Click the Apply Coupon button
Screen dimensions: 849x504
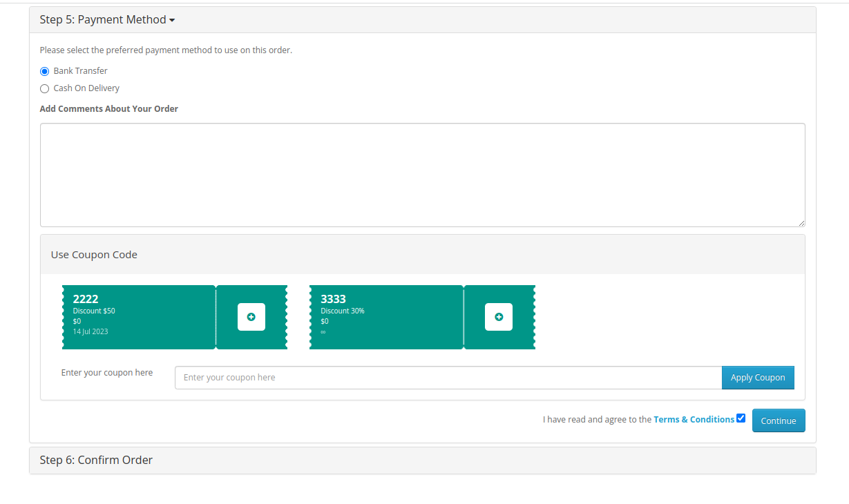coord(758,378)
